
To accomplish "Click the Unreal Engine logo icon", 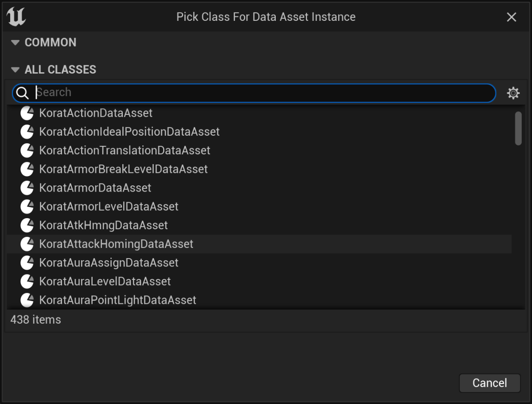I will 16,16.
